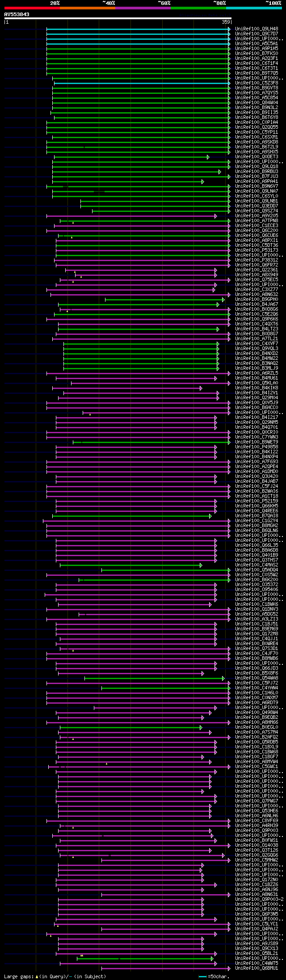The image size is (286, 980).
Task: Click the UniRef100_Q9LNA7 label
Action: coord(257,191)
